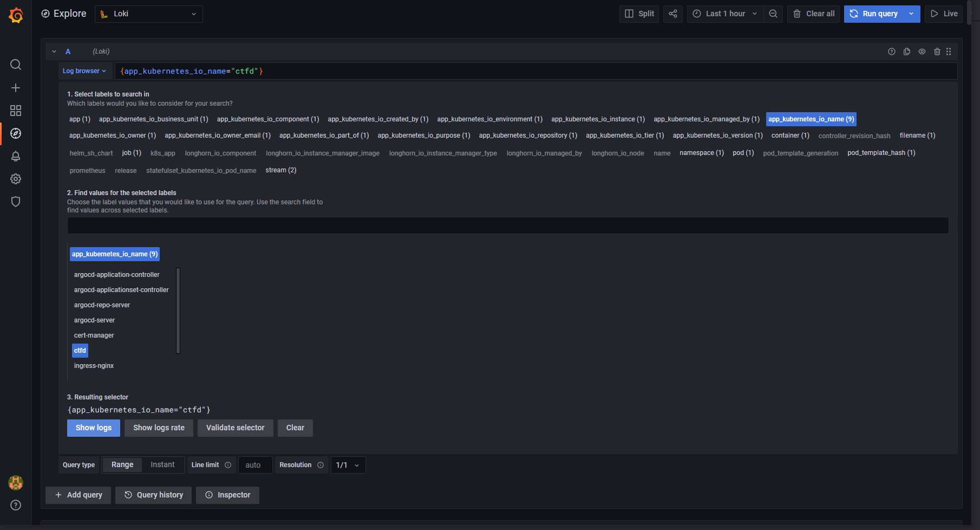Select Range query type
The height and width of the screenshot is (530, 980).
[122, 465]
